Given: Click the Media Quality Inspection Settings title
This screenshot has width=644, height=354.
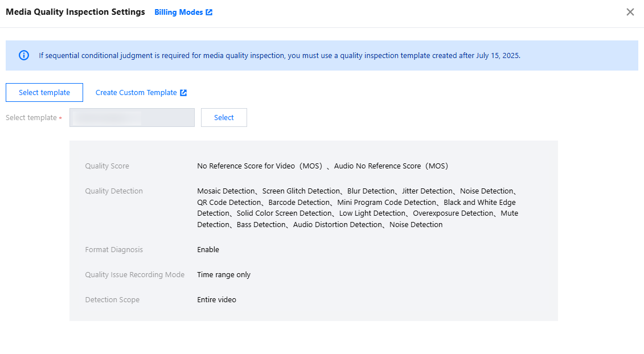Looking at the screenshot, I should coord(75,12).
